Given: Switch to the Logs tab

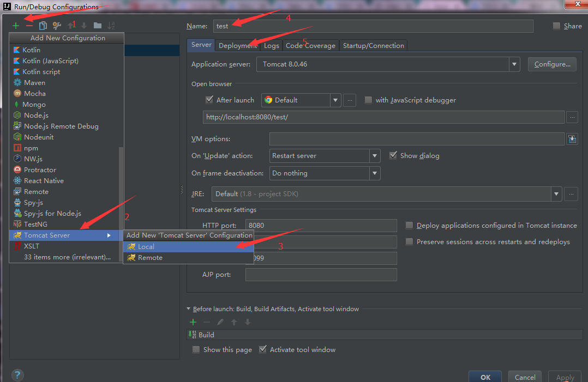Looking at the screenshot, I should click(x=272, y=45).
